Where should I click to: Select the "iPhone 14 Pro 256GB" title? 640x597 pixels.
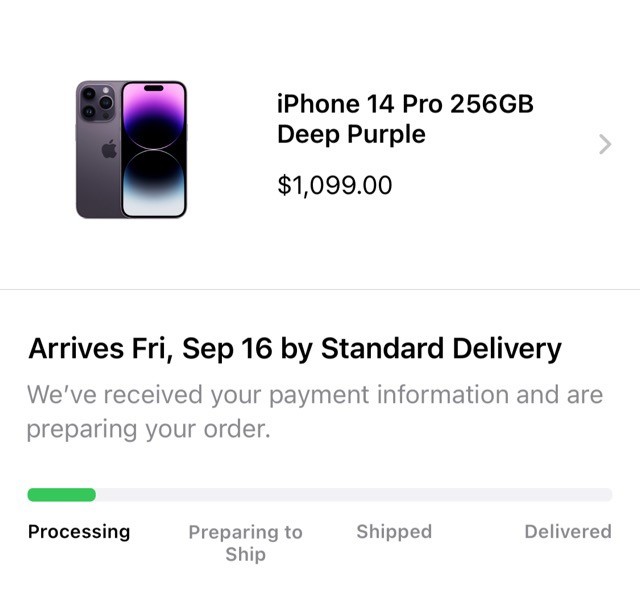click(405, 104)
